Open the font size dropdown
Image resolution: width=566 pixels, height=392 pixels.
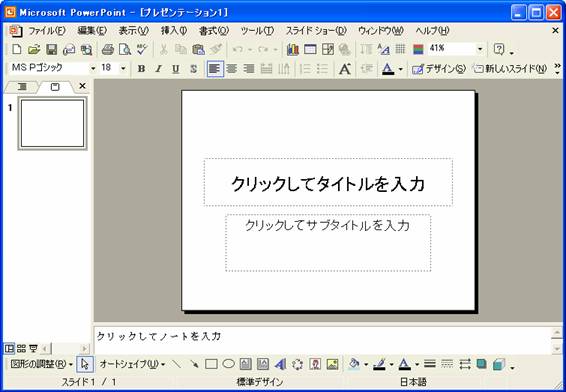tap(123, 68)
